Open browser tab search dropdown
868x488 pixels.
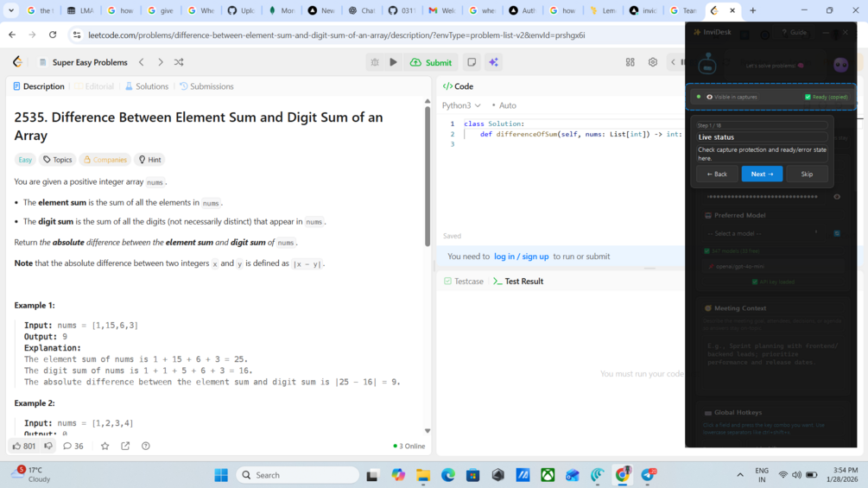pyautogui.click(x=11, y=10)
